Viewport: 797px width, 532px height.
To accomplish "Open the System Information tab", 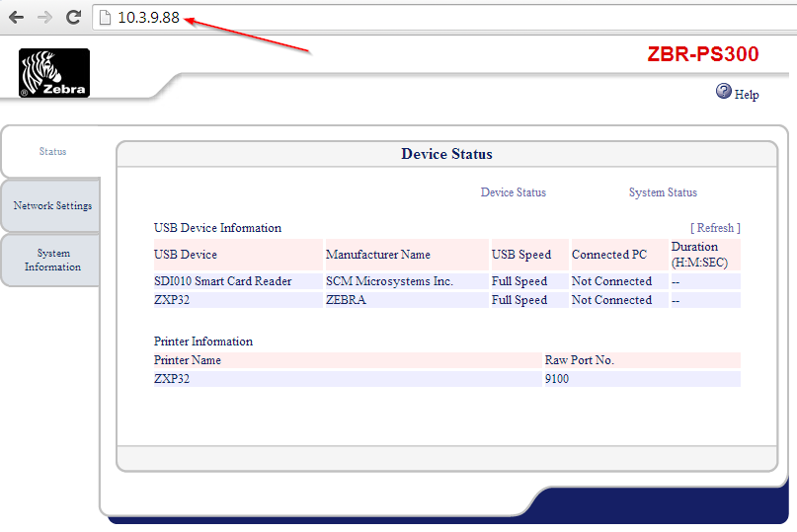I will pos(52,261).
